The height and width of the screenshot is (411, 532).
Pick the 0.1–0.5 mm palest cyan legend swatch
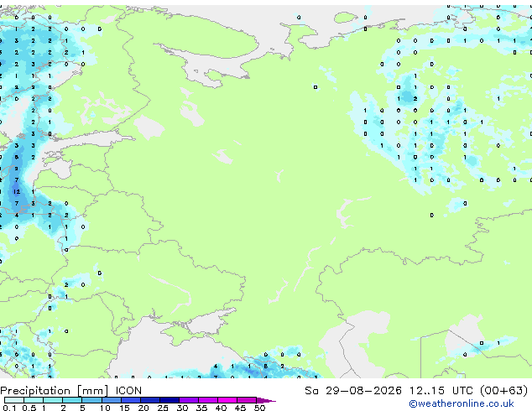(14, 400)
